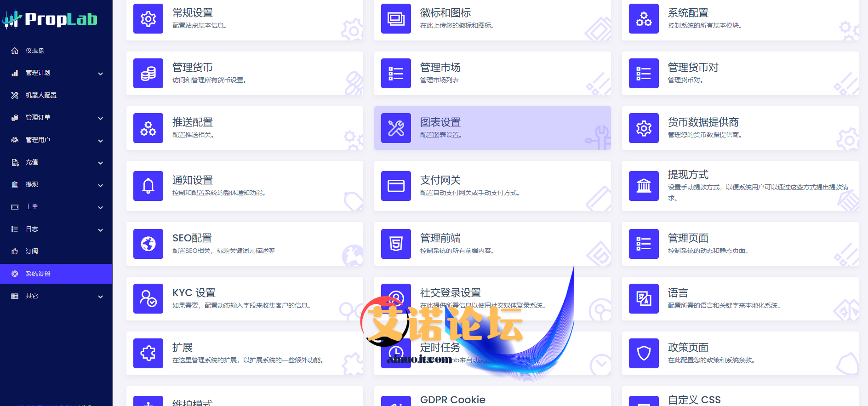Open the 支付网关 card icon

click(x=396, y=186)
